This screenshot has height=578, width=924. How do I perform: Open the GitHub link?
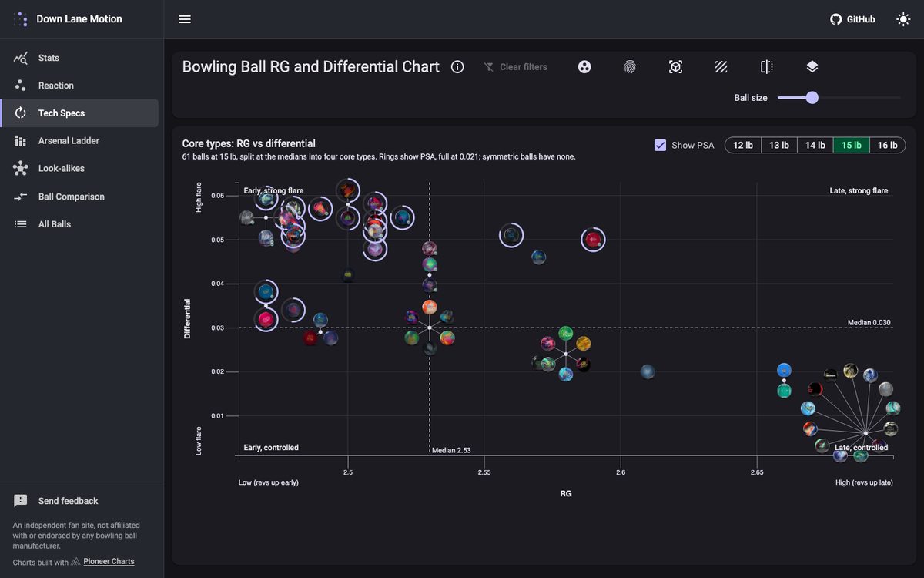click(852, 19)
